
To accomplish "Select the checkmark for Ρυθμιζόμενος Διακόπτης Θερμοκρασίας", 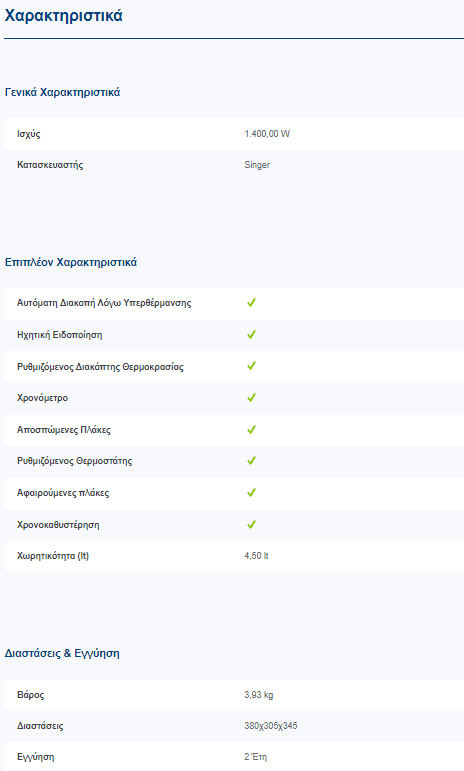I will (x=251, y=366).
